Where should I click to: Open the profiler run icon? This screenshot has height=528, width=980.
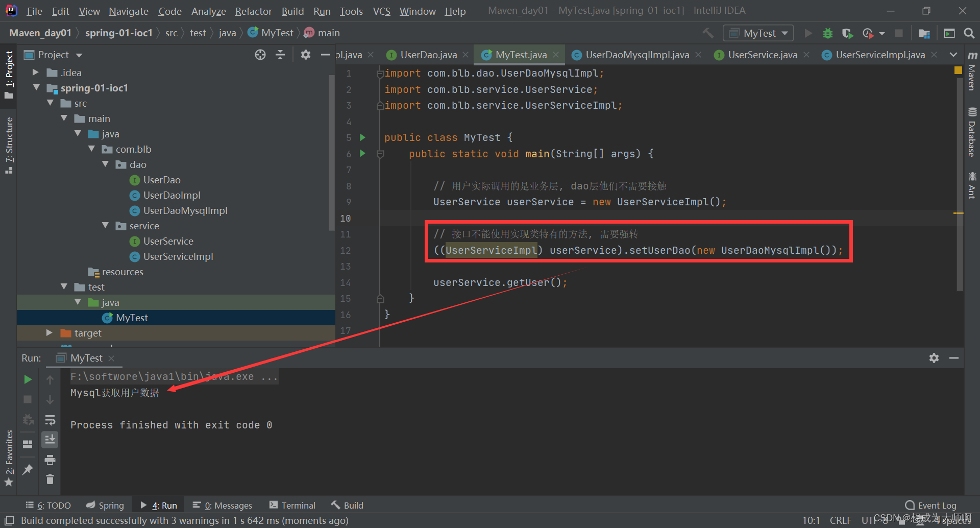(x=868, y=33)
